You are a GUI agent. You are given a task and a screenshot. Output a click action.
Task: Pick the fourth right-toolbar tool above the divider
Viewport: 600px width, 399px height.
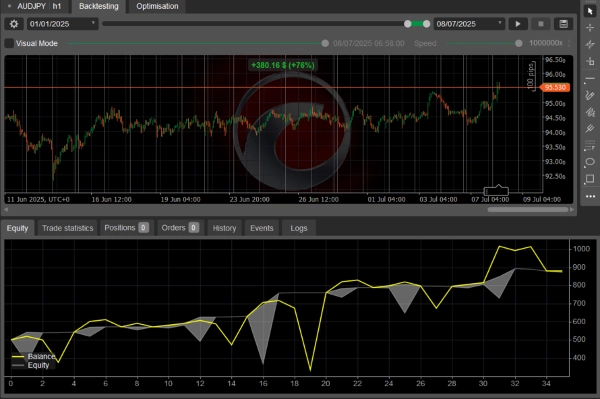pos(590,61)
